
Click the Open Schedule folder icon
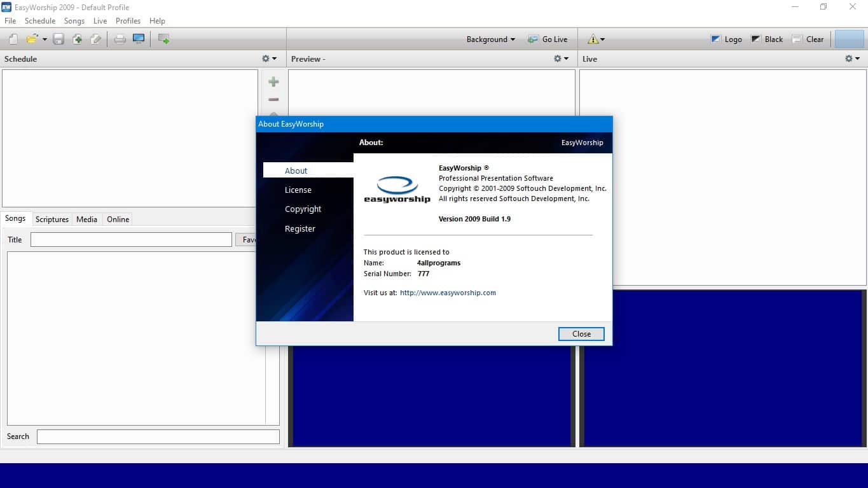pos(32,39)
